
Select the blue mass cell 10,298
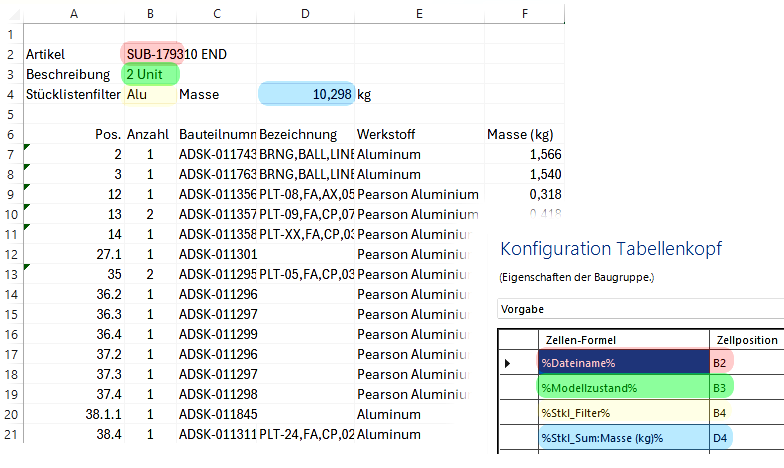coord(305,94)
